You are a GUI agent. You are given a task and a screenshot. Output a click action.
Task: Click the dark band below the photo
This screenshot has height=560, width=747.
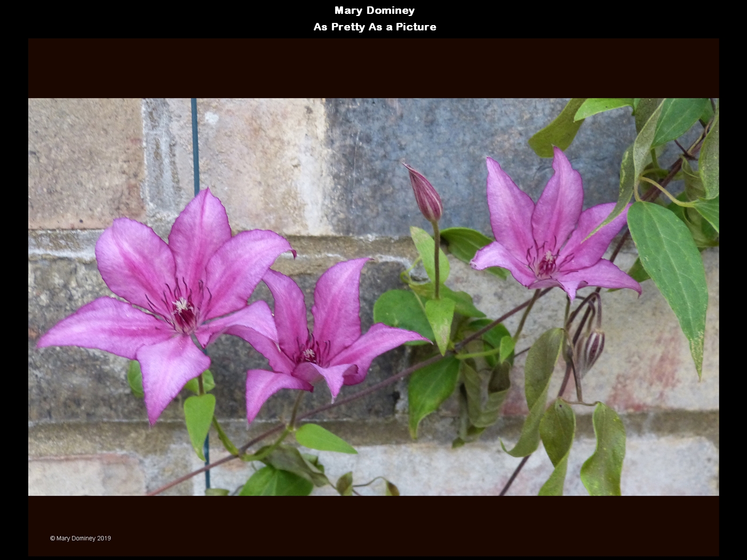[373, 525]
